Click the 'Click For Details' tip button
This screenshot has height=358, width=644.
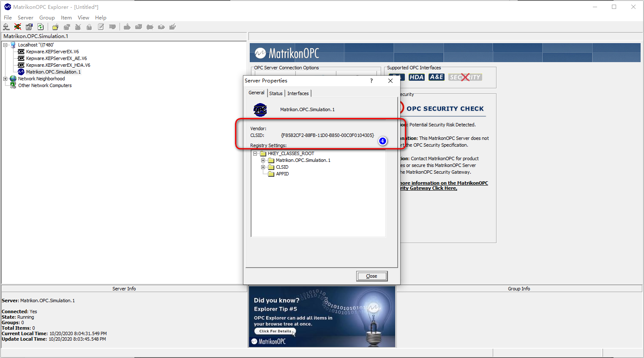click(275, 331)
